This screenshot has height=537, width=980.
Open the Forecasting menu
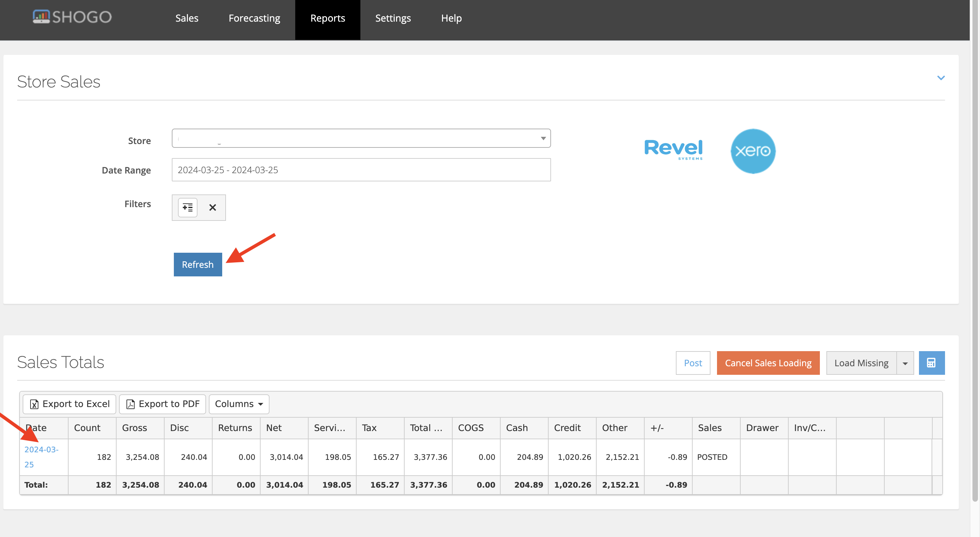[x=254, y=18]
